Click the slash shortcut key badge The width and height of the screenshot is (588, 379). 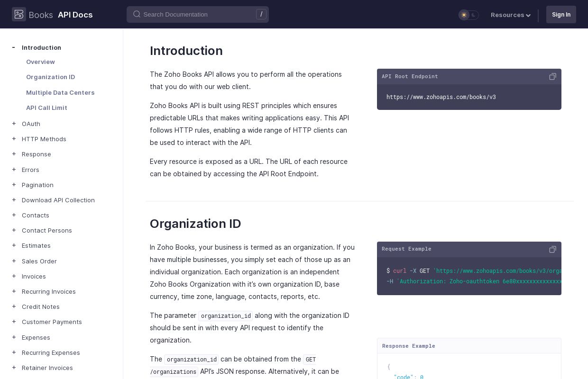coord(261,14)
